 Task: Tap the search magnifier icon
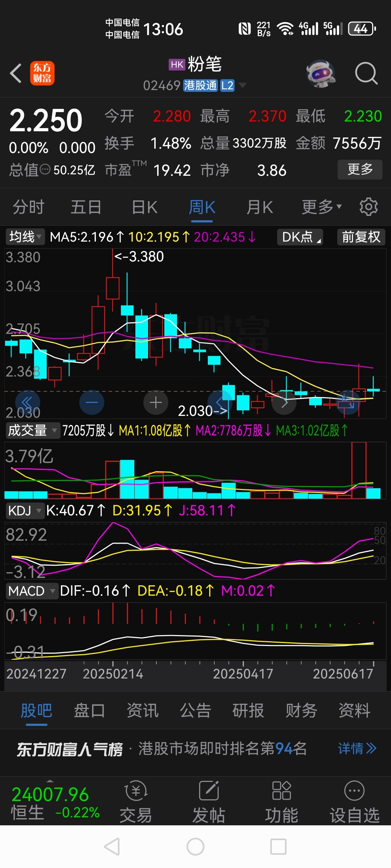coord(366,73)
